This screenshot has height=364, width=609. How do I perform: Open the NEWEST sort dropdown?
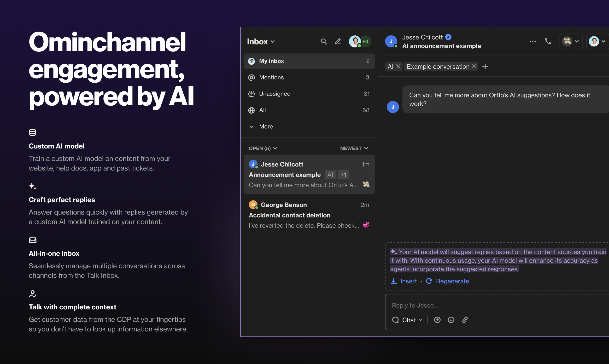[354, 148]
